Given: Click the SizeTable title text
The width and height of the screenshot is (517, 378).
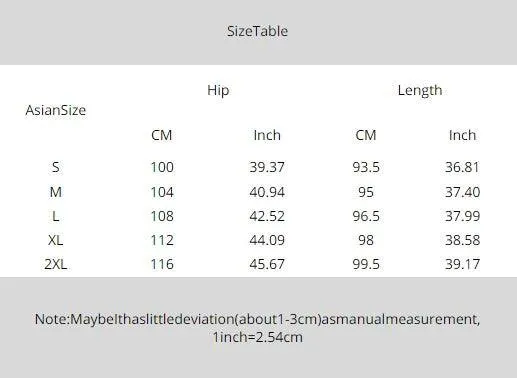Looking at the screenshot, I should 257,31.
